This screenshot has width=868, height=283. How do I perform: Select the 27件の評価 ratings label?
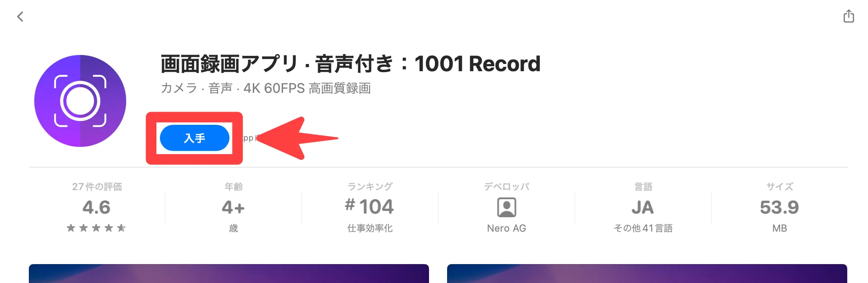pyautogui.click(x=97, y=187)
